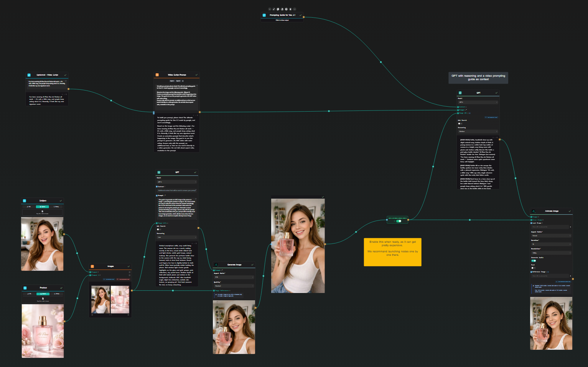Select the pencil edit icon above Prompting Guide node
Viewport: 588px width, 367px height.
click(x=274, y=9)
